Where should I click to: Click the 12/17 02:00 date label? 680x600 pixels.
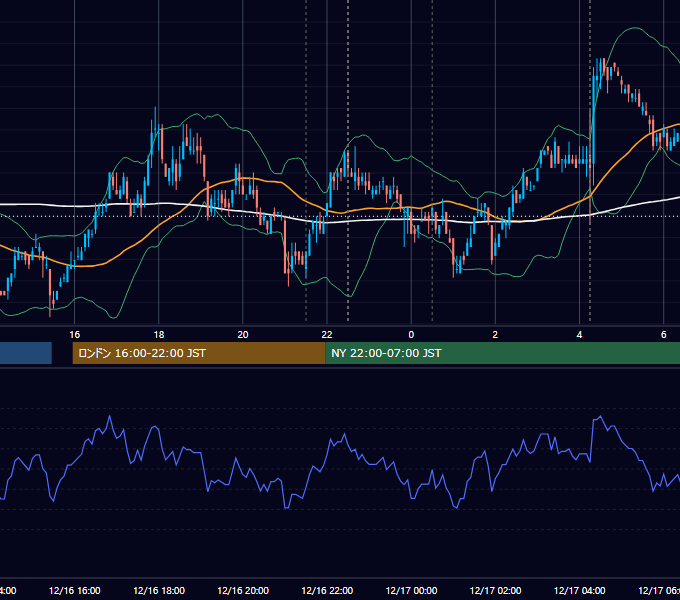495,590
